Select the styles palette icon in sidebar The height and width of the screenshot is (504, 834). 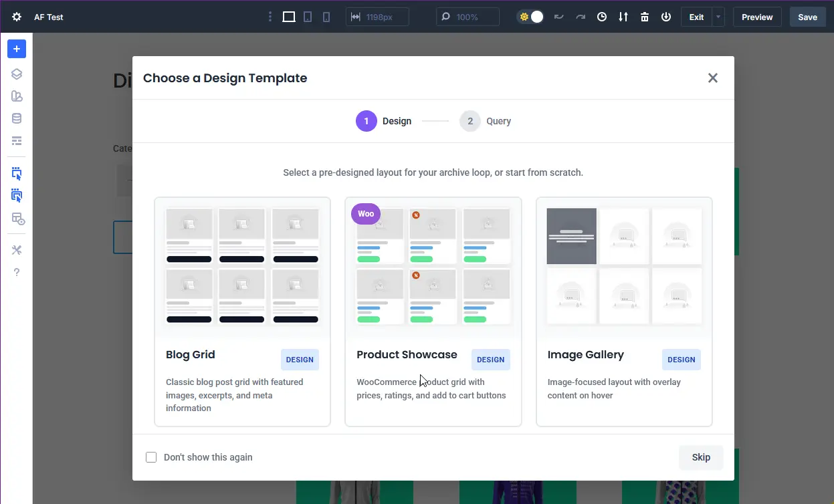pos(16,96)
